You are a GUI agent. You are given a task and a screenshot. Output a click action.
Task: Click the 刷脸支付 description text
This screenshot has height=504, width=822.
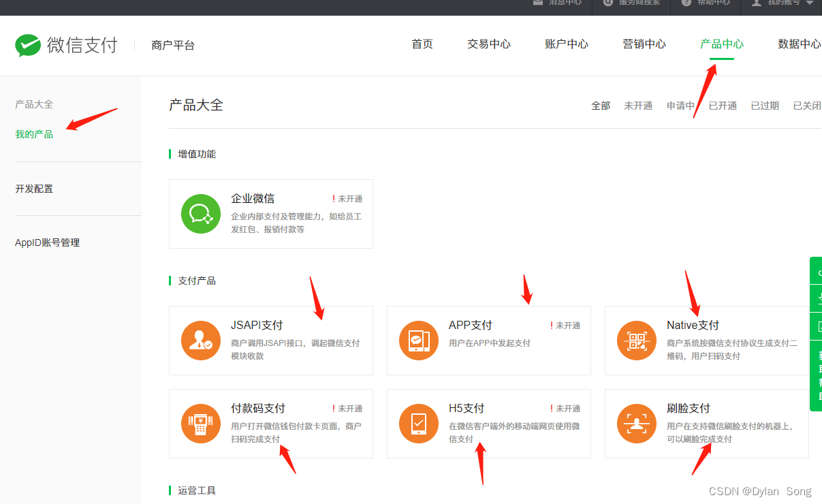730,432
